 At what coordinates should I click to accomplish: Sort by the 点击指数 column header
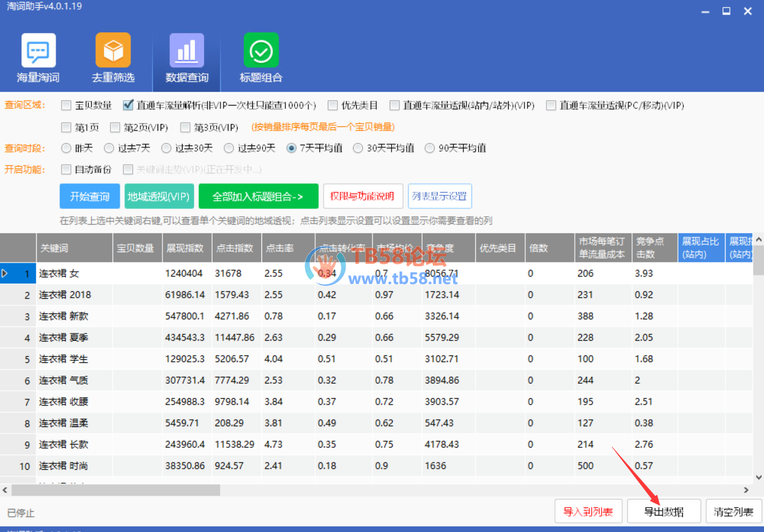[237, 248]
